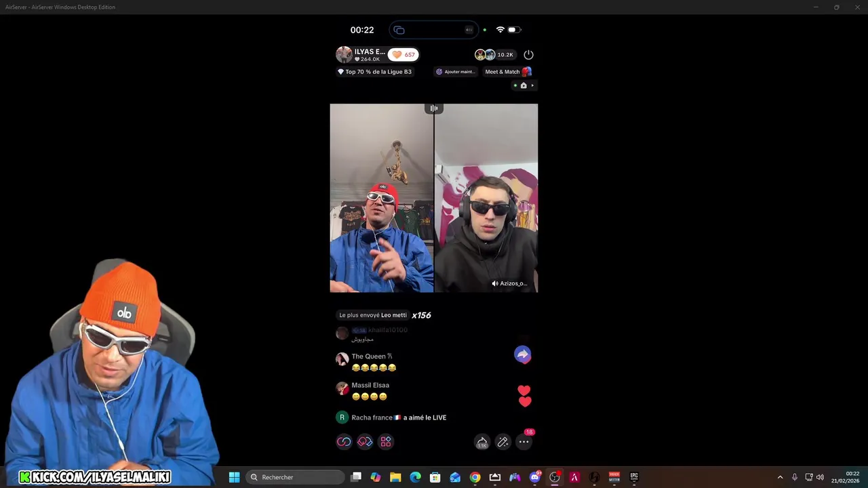
Task: Launch Copilot from the taskbar
Action: pyautogui.click(x=376, y=477)
